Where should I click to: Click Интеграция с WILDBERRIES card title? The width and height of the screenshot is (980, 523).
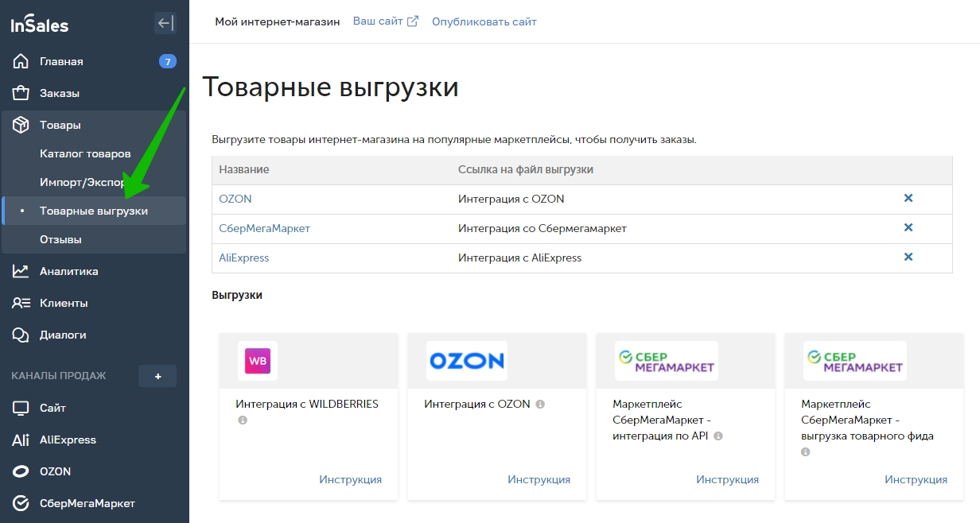coord(307,404)
